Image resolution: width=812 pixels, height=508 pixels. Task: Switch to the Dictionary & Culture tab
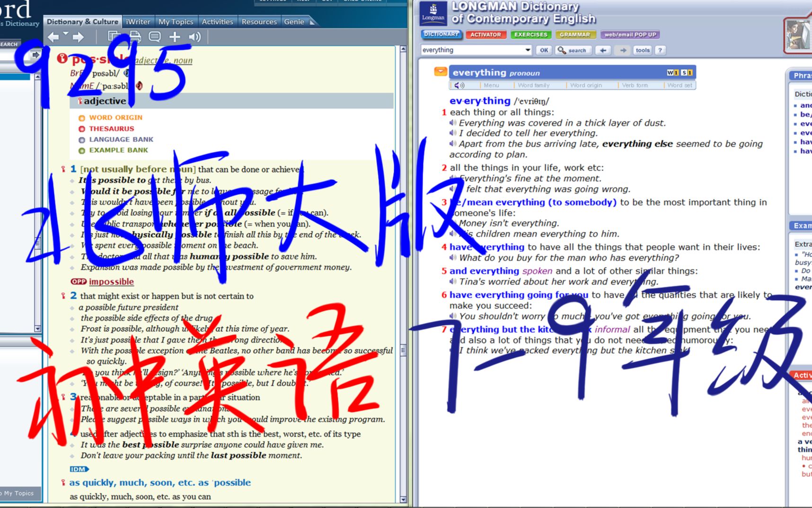tap(82, 22)
